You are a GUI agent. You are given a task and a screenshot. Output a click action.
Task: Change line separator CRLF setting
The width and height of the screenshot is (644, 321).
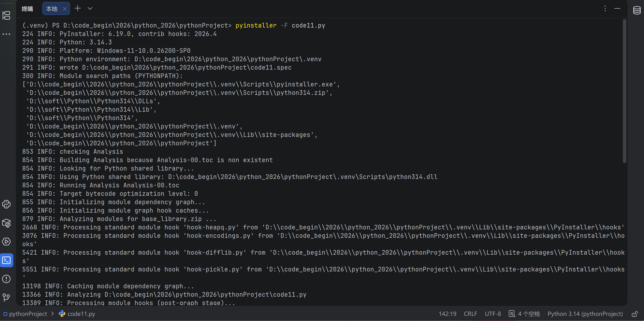point(470,314)
